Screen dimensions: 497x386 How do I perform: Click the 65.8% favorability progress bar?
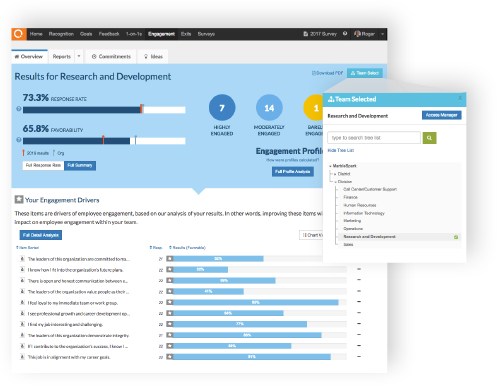pyautogui.click(x=104, y=141)
